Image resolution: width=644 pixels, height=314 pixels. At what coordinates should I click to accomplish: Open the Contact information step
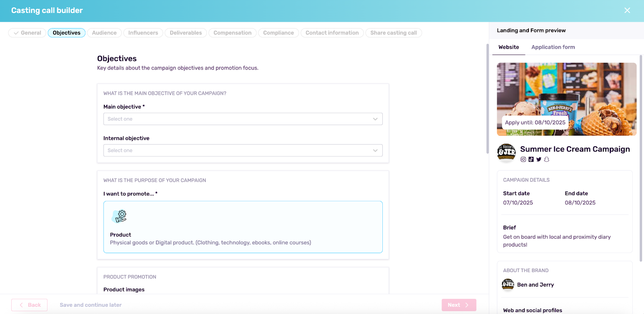pyautogui.click(x=332, y=33)
